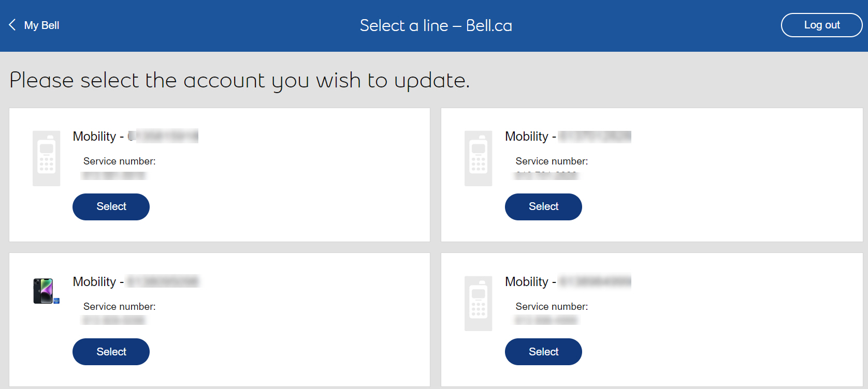
Task: Click the phone icon in top-left card
Action: [47, 158]
